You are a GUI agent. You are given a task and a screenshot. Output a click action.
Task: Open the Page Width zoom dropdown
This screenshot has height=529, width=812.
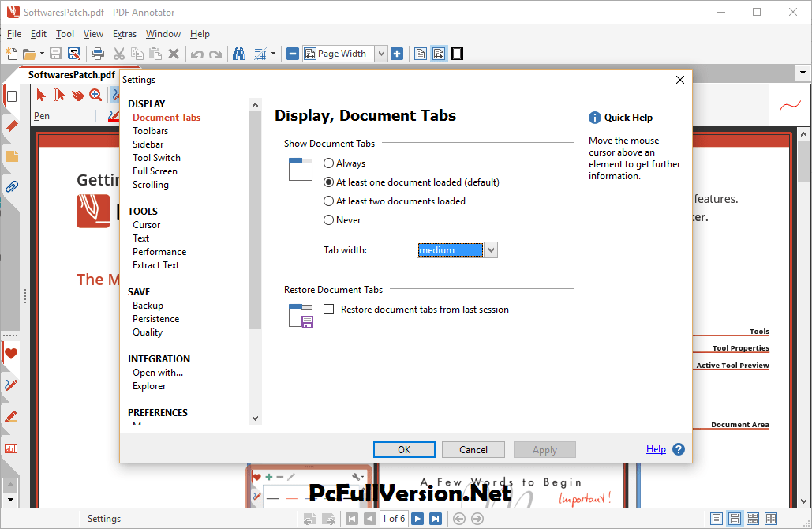coord(381,54)
